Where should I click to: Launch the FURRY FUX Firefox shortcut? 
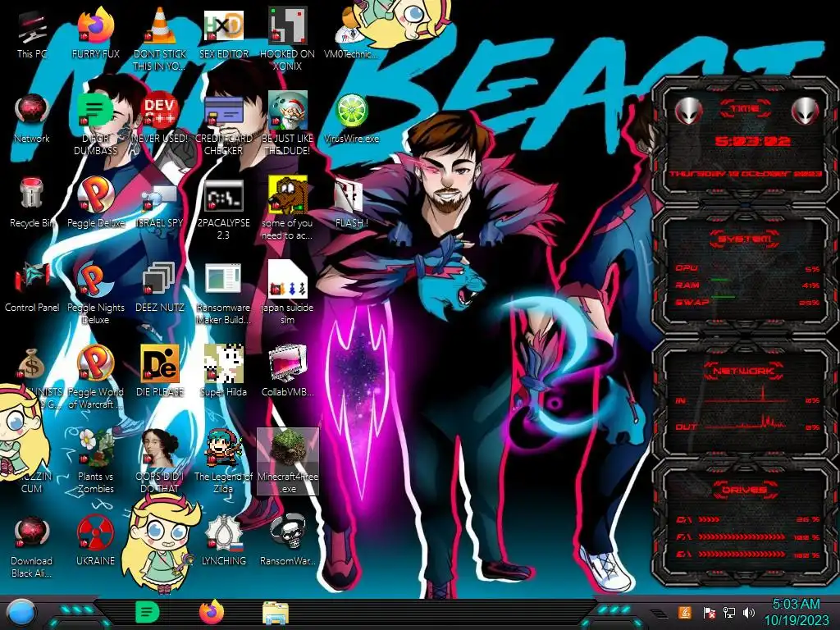(x=95, y=34)
